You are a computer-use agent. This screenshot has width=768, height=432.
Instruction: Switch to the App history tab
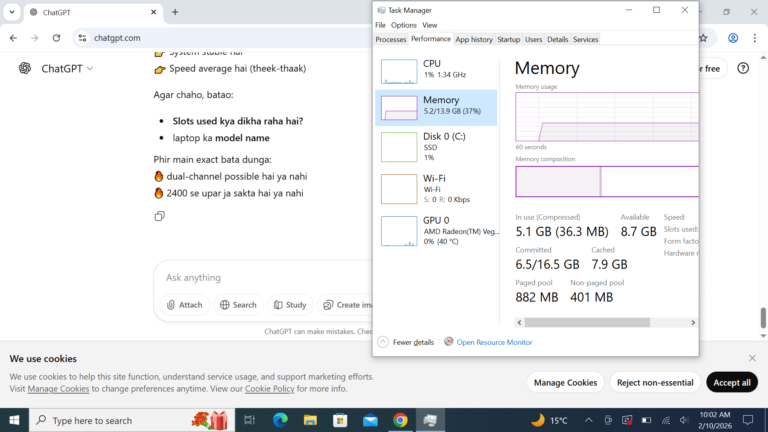point(474,39)
